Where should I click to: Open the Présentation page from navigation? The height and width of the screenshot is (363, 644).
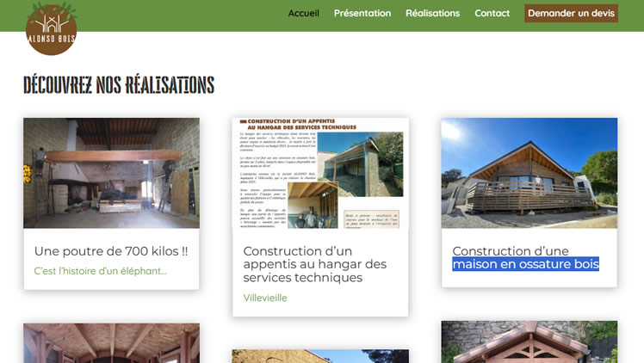pos(362,13)
